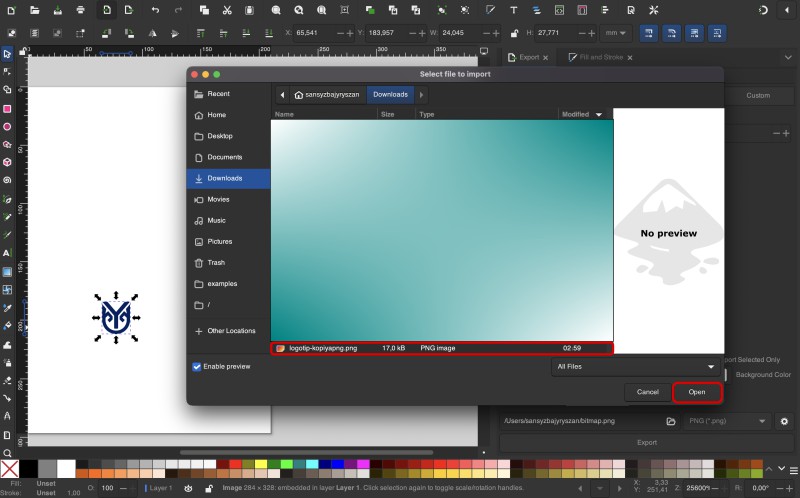Select Documents in dialog sidebar
Viewport: 800px width, 498px height.
(x=229, y=157)
